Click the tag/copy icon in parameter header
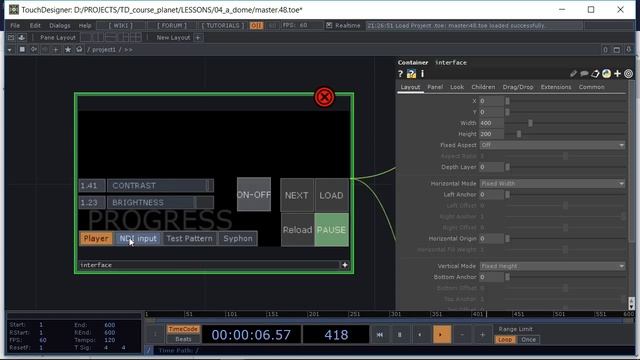The height and width of the screenshot is (360, 640). tap(595, 74)
